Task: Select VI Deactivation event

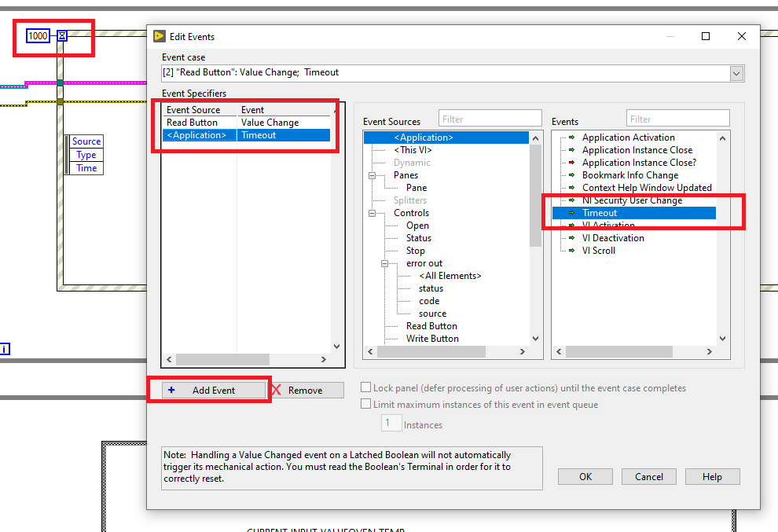Action: 613,238
